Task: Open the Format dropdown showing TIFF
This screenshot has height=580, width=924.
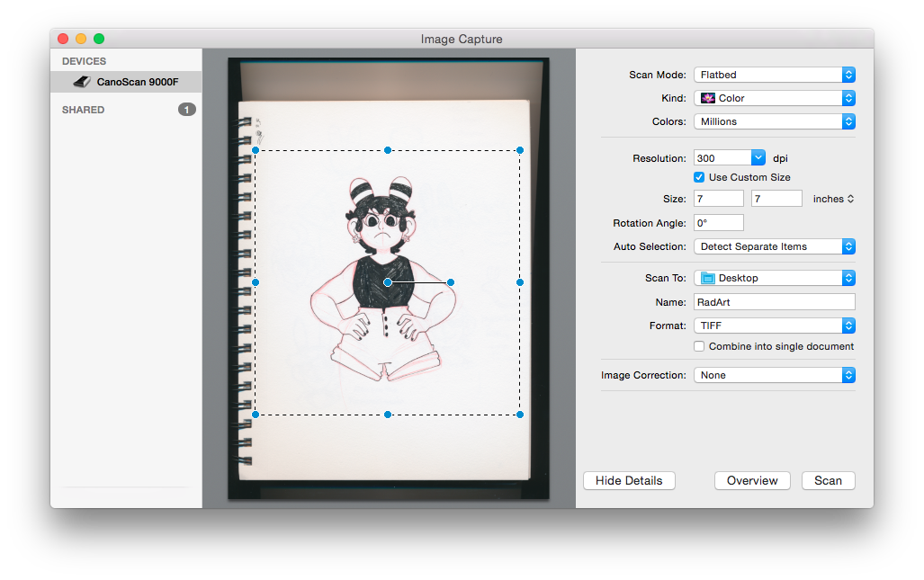Action: click(x=775, y=326)
